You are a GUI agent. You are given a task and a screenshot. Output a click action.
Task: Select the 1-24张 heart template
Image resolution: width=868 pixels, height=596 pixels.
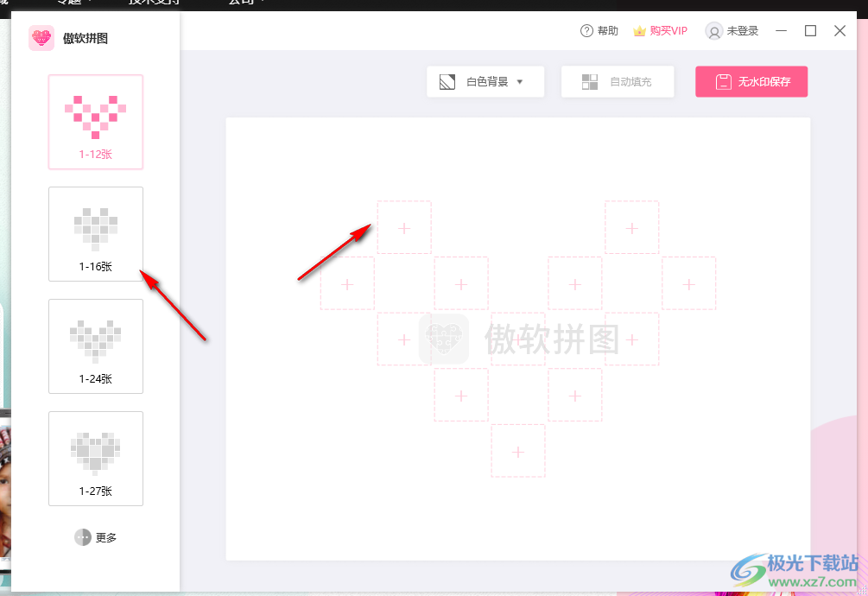click(x=95, y=346)
